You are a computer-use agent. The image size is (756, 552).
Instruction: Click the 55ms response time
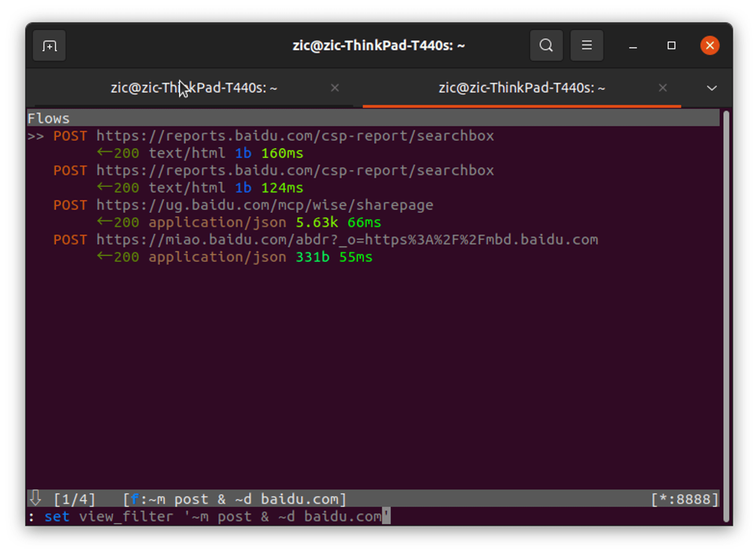(x=356, y=257)
